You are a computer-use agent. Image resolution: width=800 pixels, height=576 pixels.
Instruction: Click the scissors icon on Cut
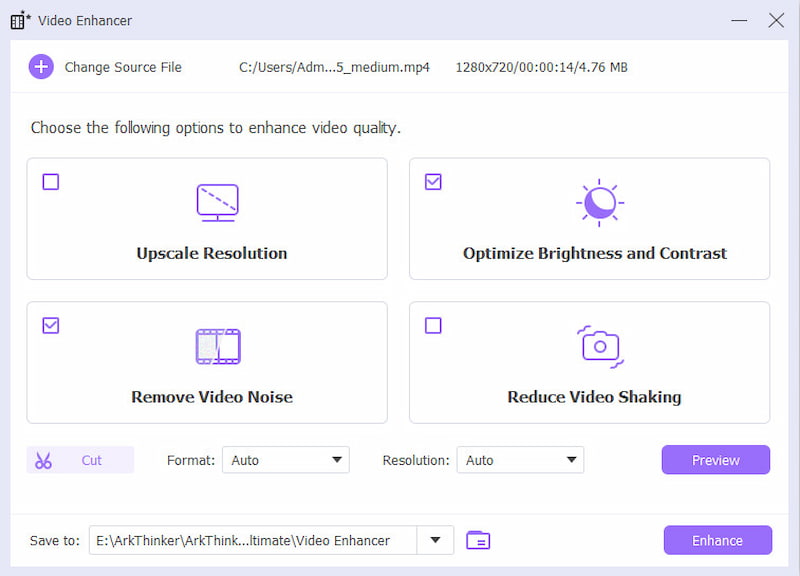pyautogui.click(x=43, y=460)
